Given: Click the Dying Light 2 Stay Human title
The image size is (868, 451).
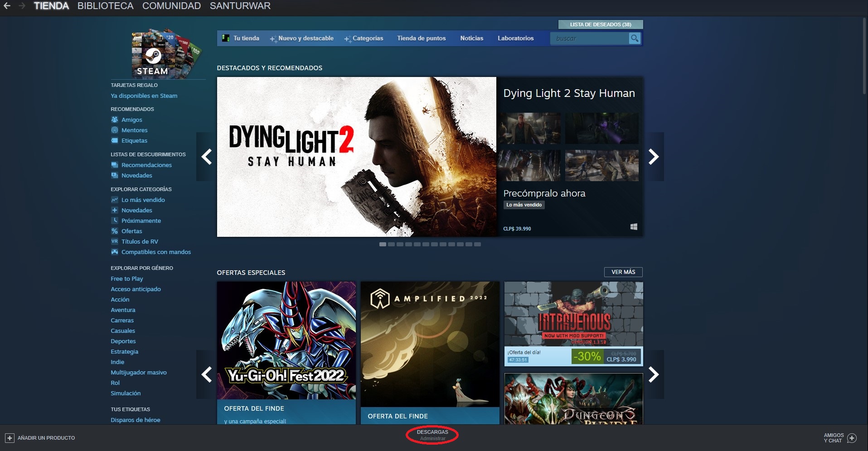Looking at the screenshot, I should point(569,93).
